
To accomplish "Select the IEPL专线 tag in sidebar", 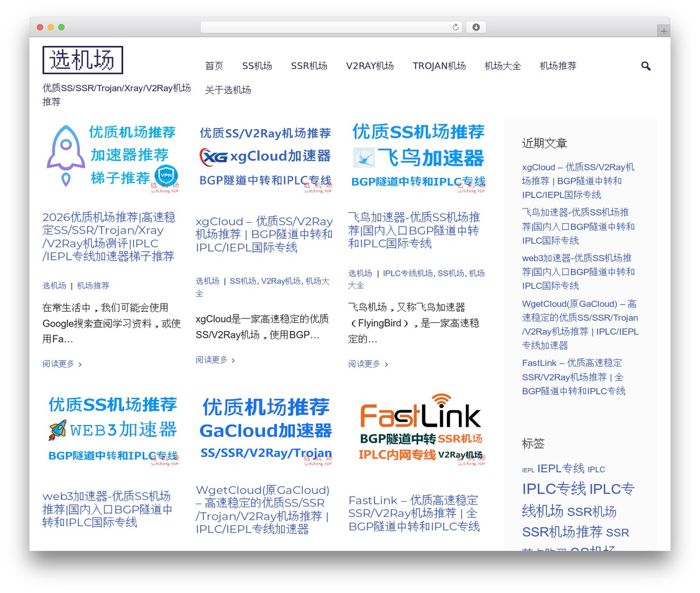I will pos(561,468).
